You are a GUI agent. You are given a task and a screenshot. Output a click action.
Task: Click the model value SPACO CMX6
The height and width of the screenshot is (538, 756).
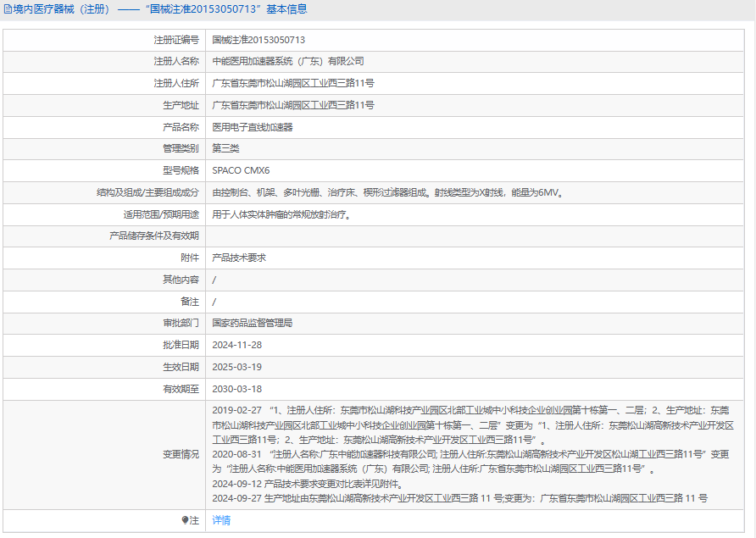coord(241,170)
